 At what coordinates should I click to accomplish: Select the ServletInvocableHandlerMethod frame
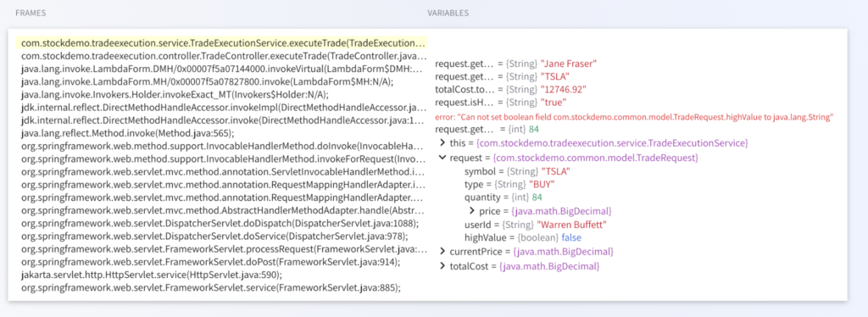pos(223,172)
